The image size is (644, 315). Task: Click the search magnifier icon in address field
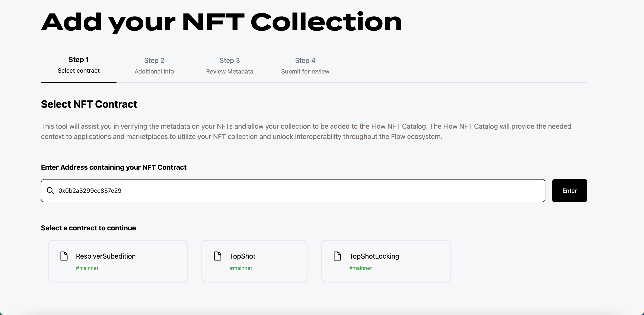click(x=50, y=191)
